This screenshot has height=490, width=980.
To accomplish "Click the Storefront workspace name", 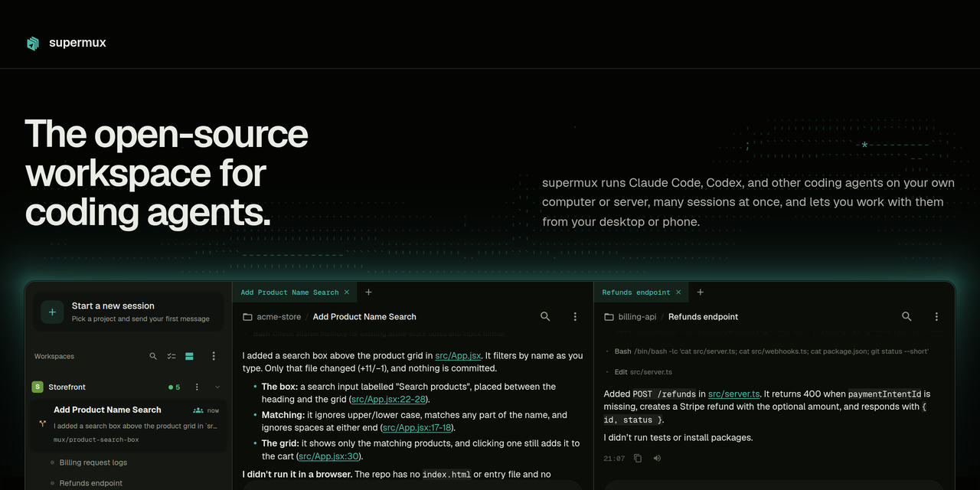I will pos(67,387).
